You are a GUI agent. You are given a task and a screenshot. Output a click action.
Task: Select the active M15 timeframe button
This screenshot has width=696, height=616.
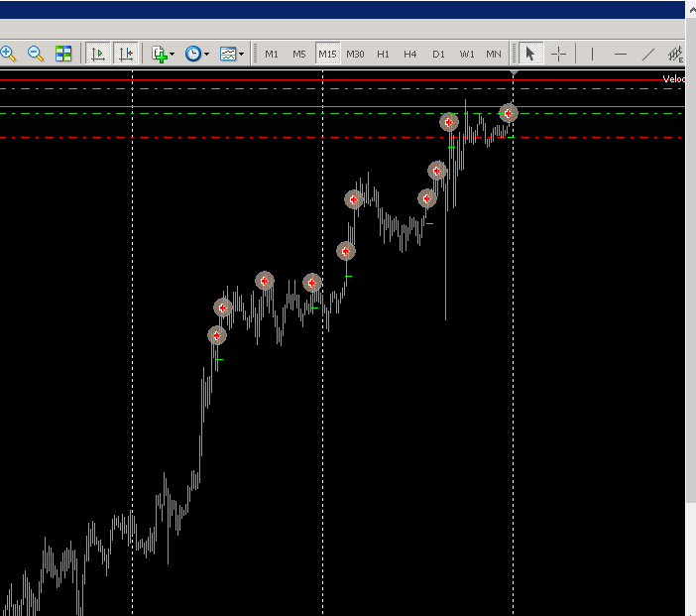coord(327,54)
